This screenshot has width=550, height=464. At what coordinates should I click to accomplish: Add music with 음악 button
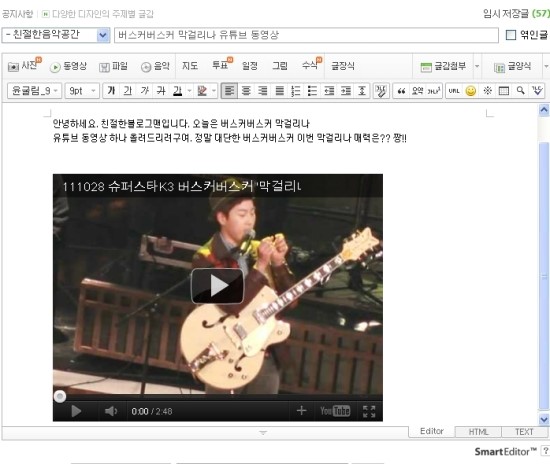click(x=155, y=66)
